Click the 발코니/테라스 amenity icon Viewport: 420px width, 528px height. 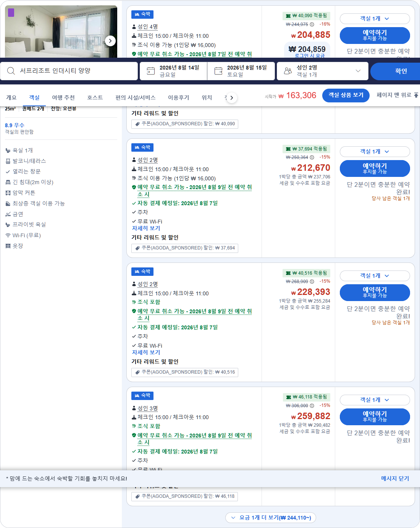click(x=8, y=161)
